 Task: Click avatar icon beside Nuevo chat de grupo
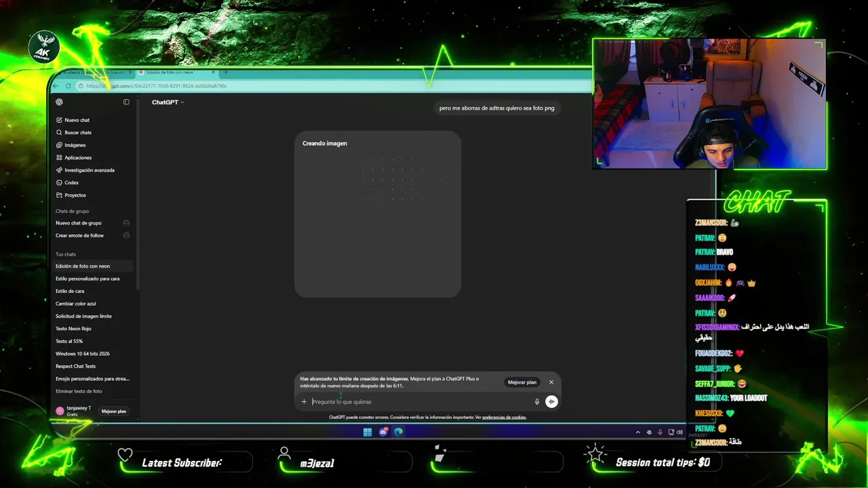pyautogui.click(x=126, y=223)
